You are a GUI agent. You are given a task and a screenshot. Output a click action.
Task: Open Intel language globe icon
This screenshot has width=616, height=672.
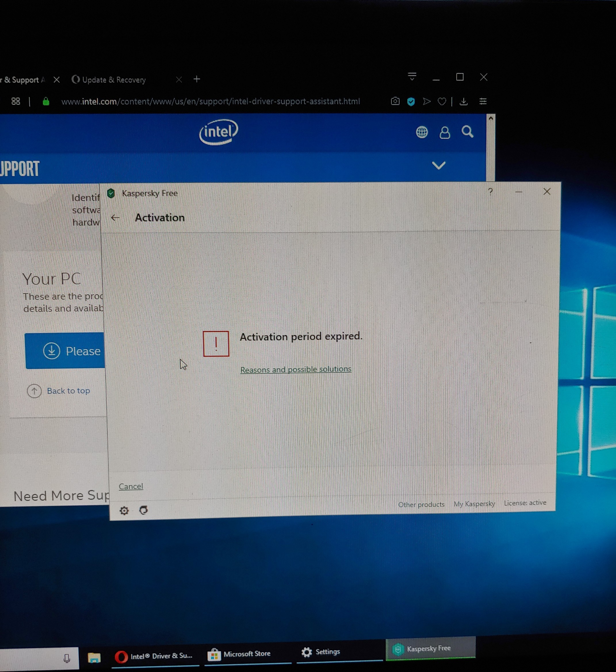[422, 132]
